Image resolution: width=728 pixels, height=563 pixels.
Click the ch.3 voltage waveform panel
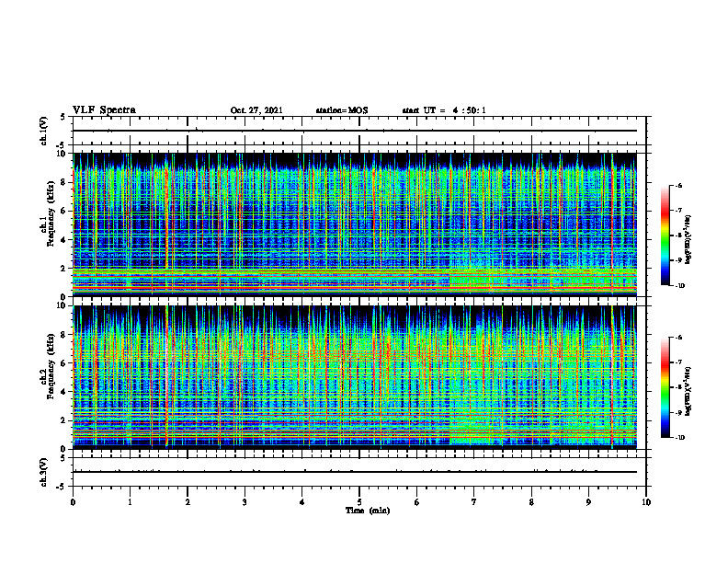(x=359, y=472)
